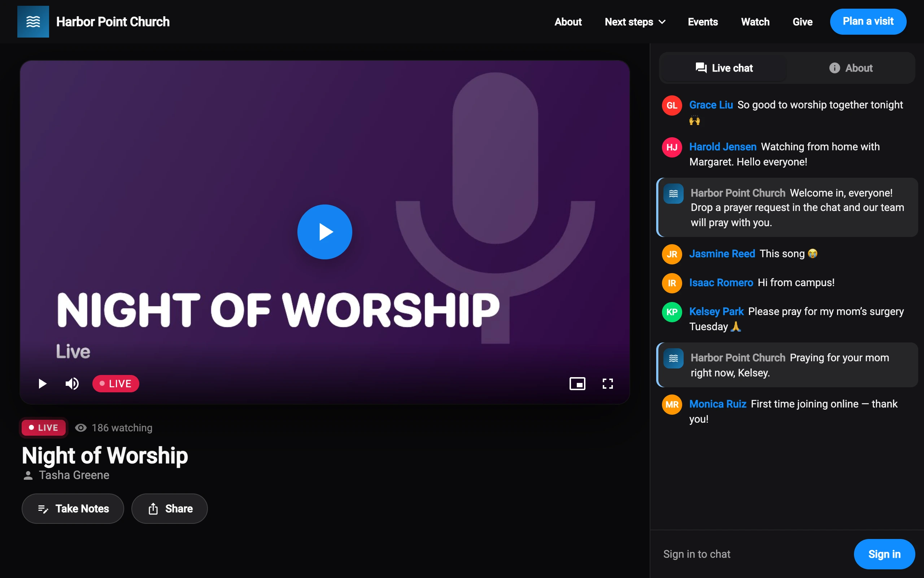The height and width of the screenshot is (578, 924).
Task: Click Monica Ruiz's MR avatar
Action: pos(672,405)
